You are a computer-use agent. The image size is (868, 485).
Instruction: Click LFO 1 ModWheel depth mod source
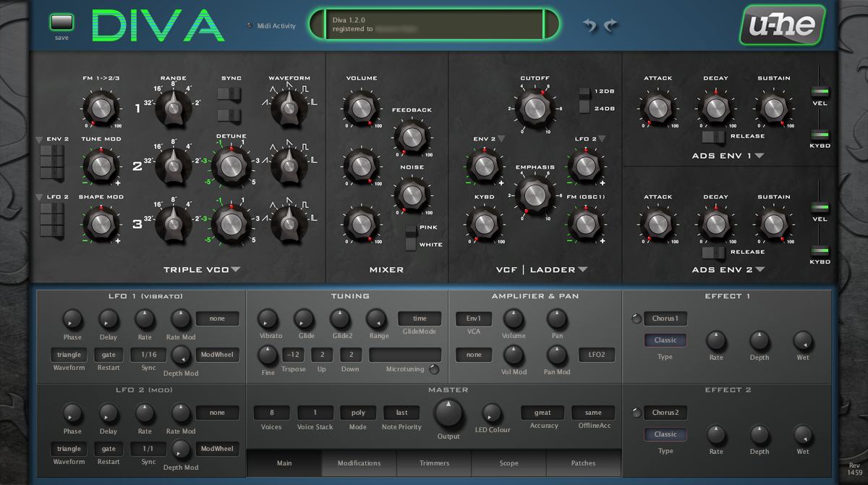(217, 355)
